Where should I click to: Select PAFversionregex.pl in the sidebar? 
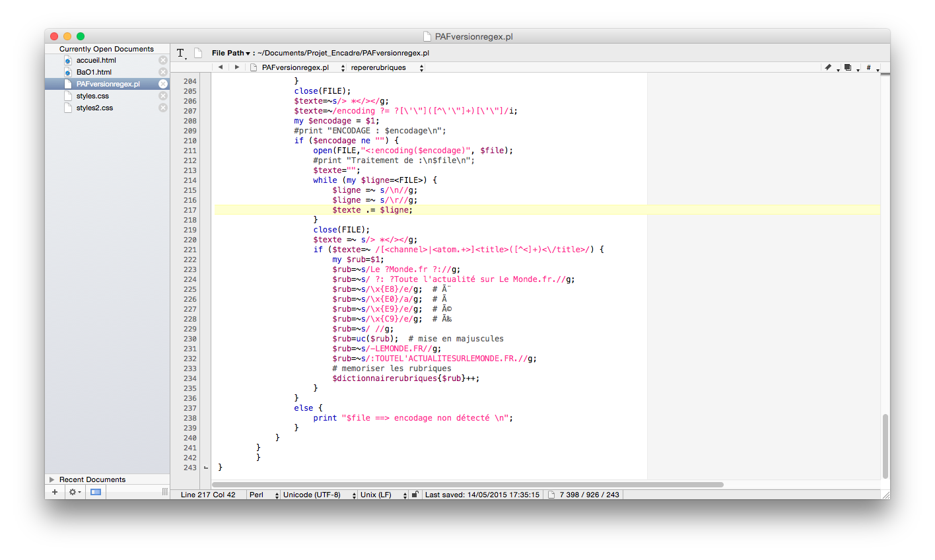click(x=107, y=84)
